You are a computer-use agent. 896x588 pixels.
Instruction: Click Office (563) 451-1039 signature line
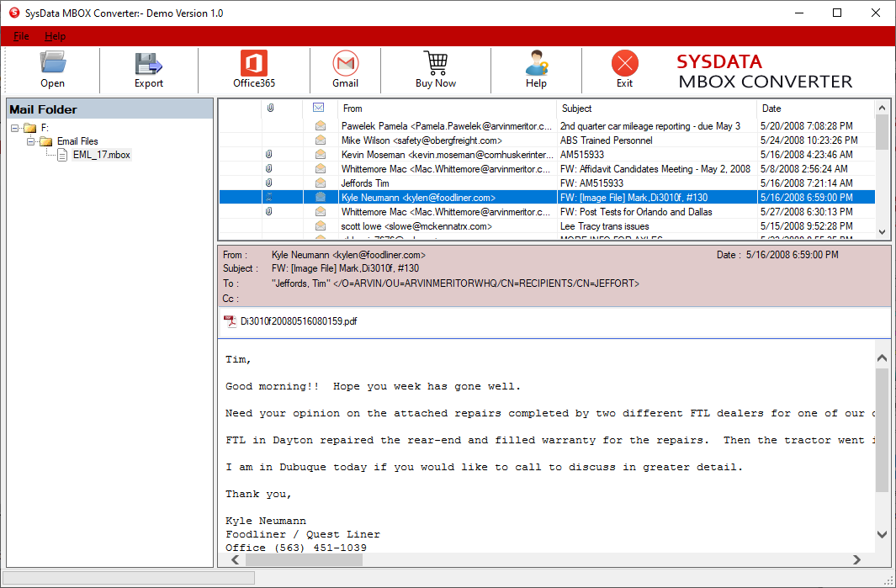[x=296, y=548]
